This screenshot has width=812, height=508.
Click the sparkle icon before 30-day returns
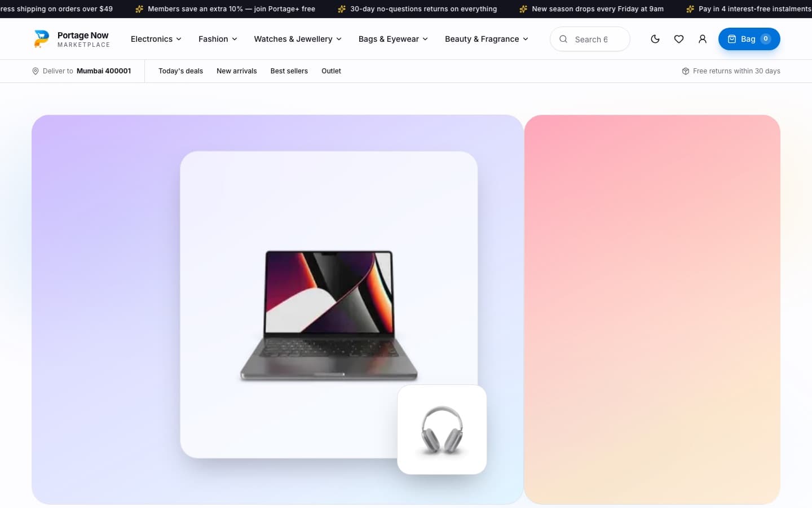(342, 9)
